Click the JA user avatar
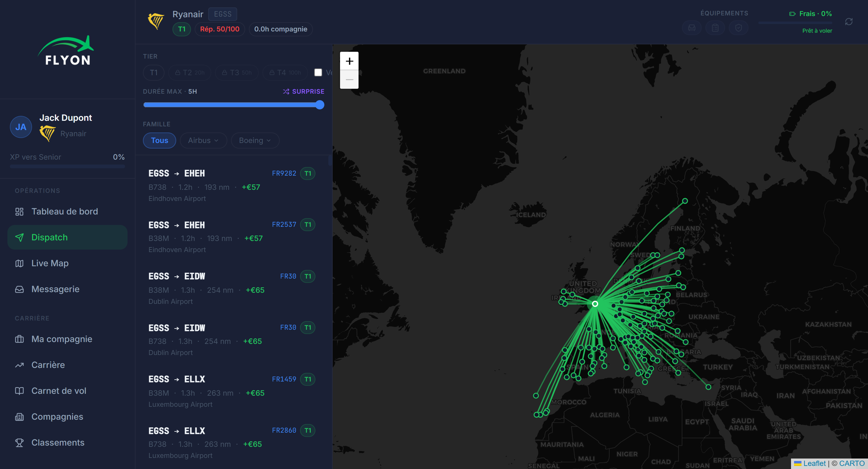The width and height of the screenshot is (868, 469). pyautogui.click(x=21, y=127)
